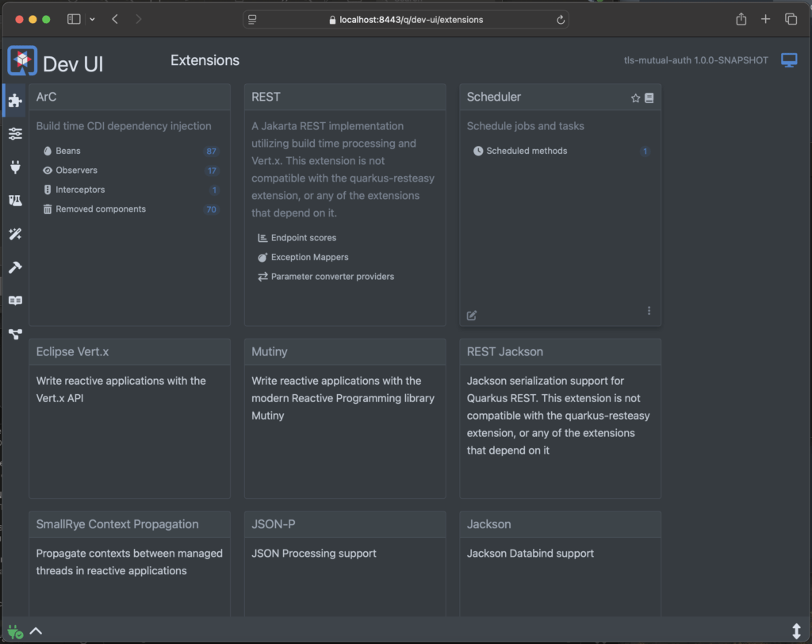
Task: Open Scheduled methods in the Scheduler card
Action: pyautogui.click(x=527, y=151)
